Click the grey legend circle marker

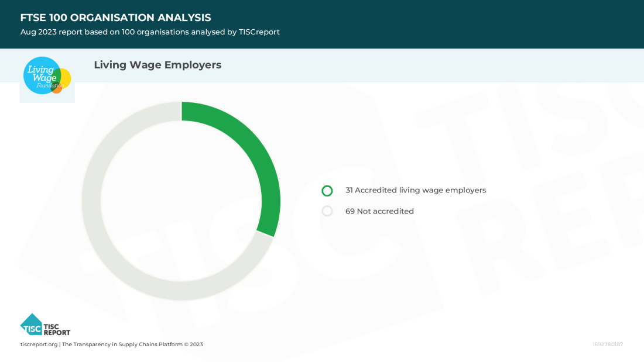[327, 211]
